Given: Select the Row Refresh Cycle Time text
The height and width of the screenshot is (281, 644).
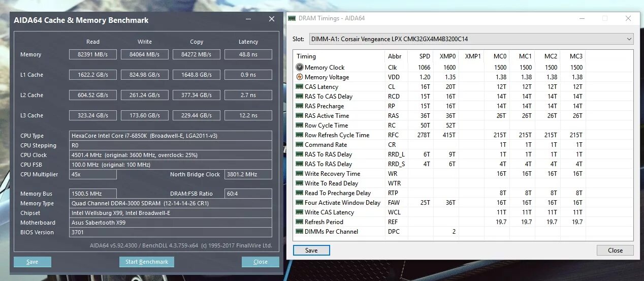Looking at the screenshot, I should [x=337, y=135].
